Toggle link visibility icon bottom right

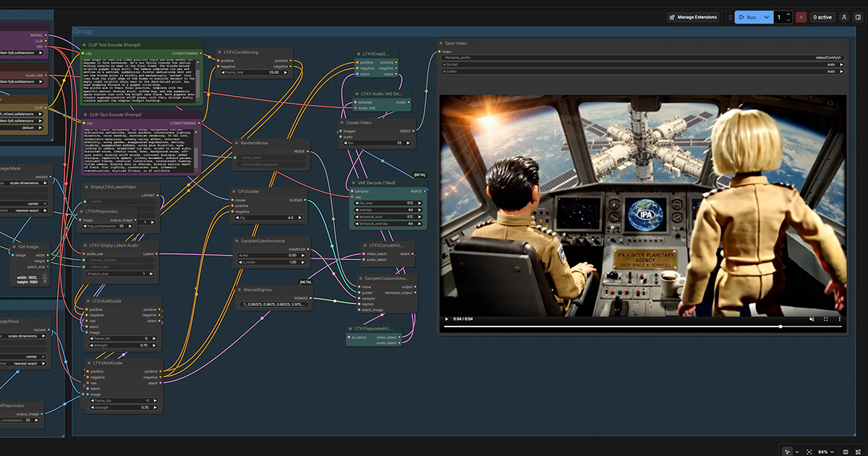858,451
